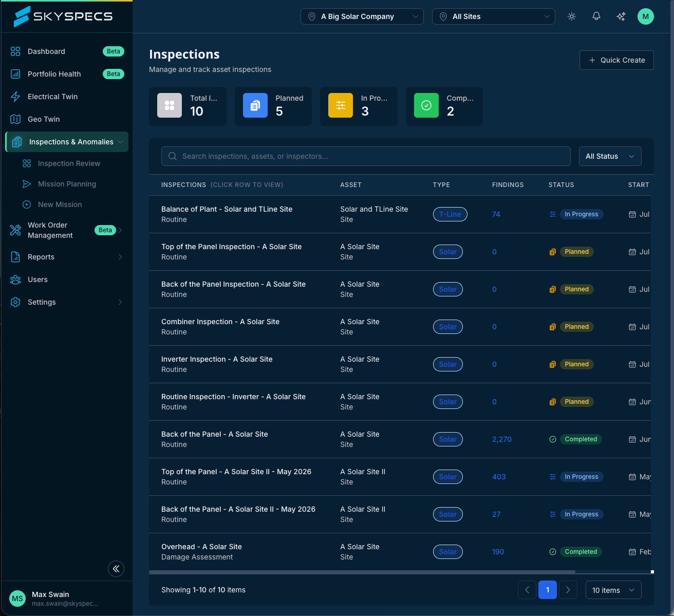Open Combiner Inspection - A Solar Site row
The image size is (674, 616).
(400, 327)
